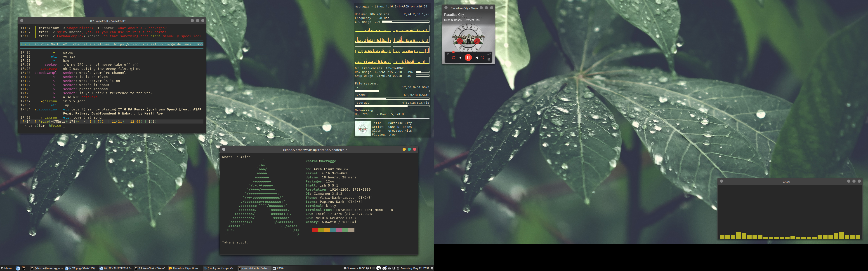
Task: Jump back to the previous track
Action: click(x=460, y=58)
